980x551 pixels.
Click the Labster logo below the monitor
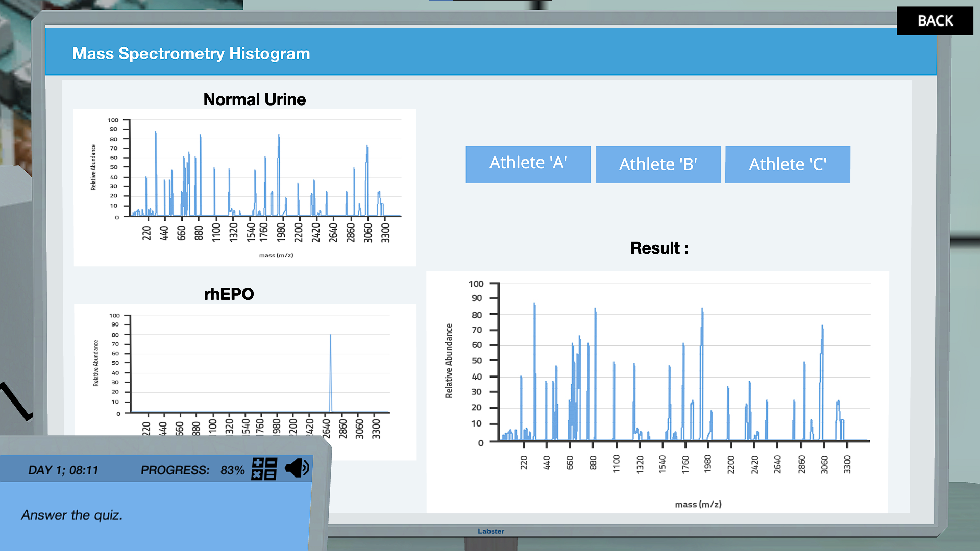click(491, 531)
